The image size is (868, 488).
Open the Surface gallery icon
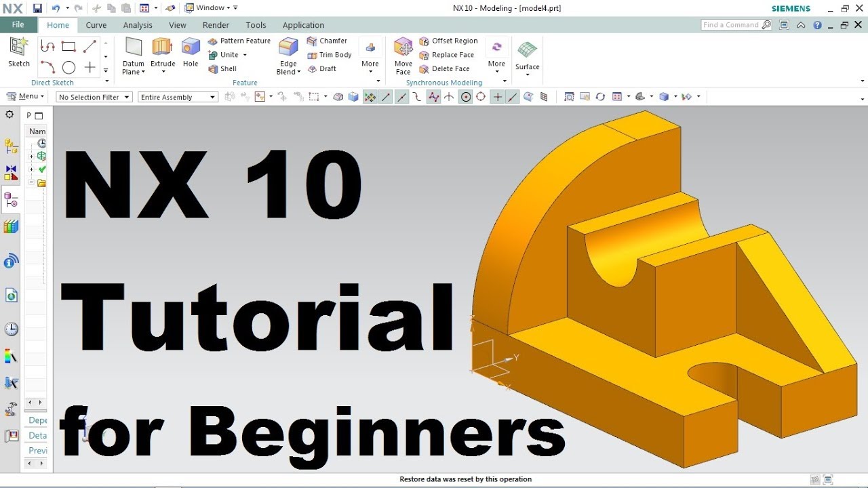click(527, 50)
